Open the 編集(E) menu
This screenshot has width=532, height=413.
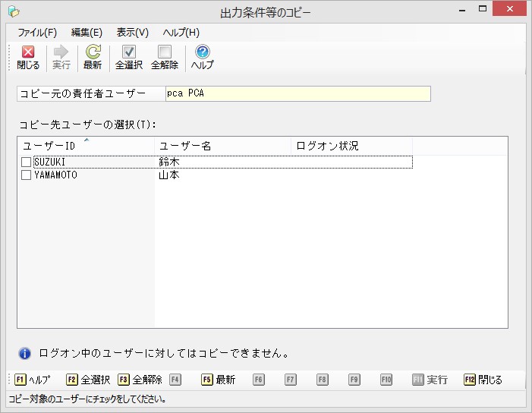tap(87, 33)
